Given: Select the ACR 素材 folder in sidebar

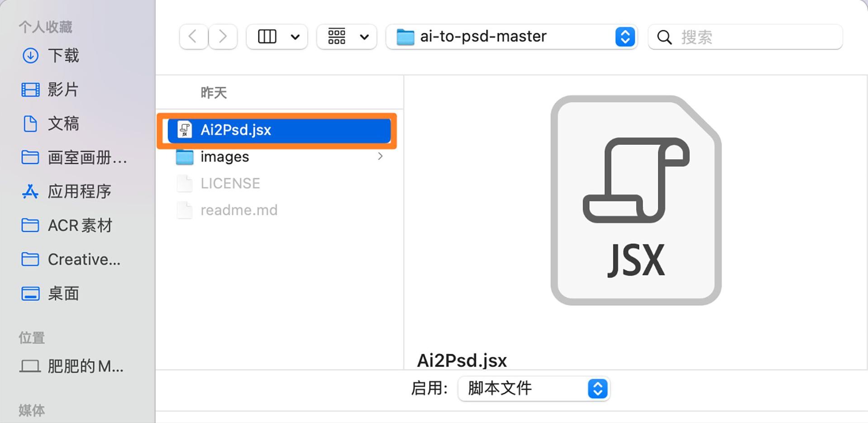Looking at the screenshot, I should tap(80, 225).
